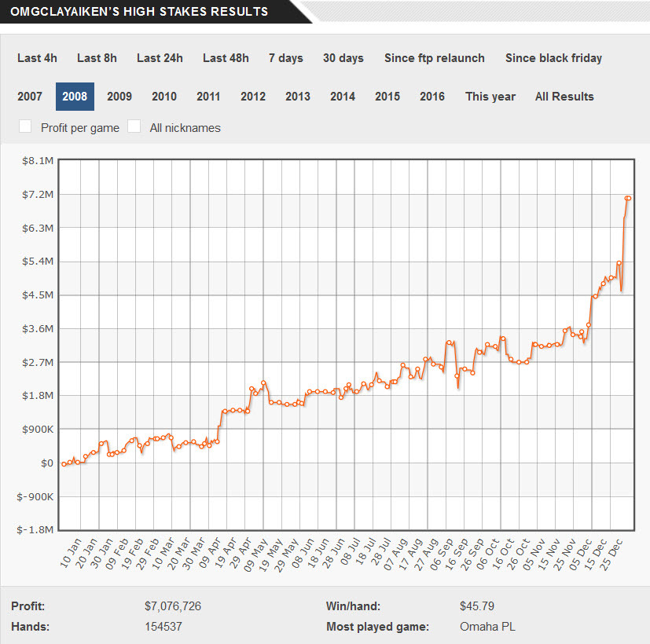Open All Results view
This screenshot has width=650, height=644.
pos(564,97)
